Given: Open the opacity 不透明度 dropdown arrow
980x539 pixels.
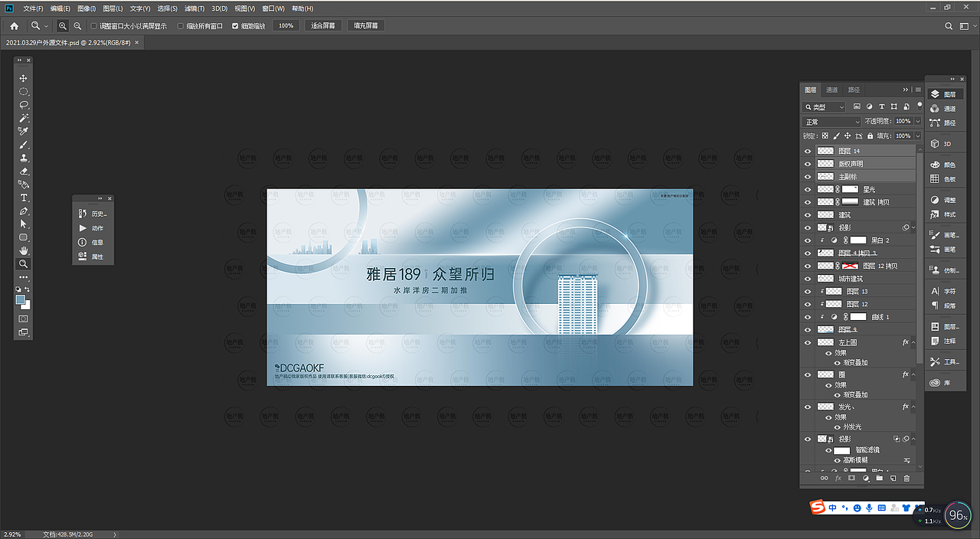Looking at the screenshot, I should (x=918, y=122).
